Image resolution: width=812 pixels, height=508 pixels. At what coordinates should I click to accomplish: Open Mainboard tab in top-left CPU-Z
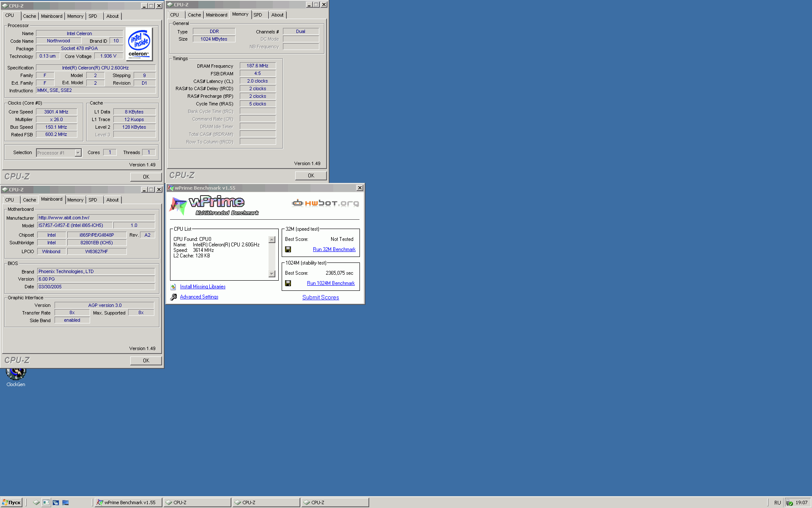point(52,16)
